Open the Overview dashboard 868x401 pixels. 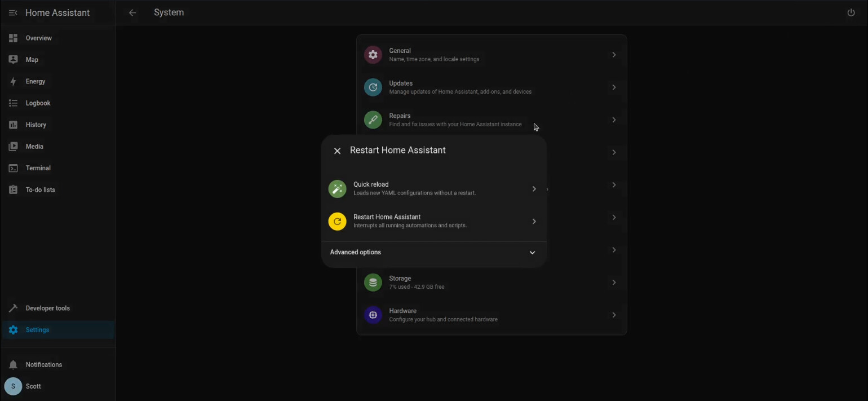click(58, 38)
